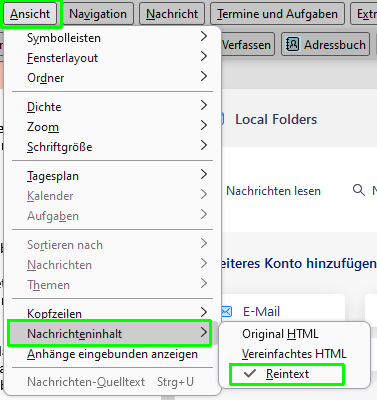This screenshot has height=400, width=377.
Task: Click Nachrichten lesen link
Action: point(273,191)
